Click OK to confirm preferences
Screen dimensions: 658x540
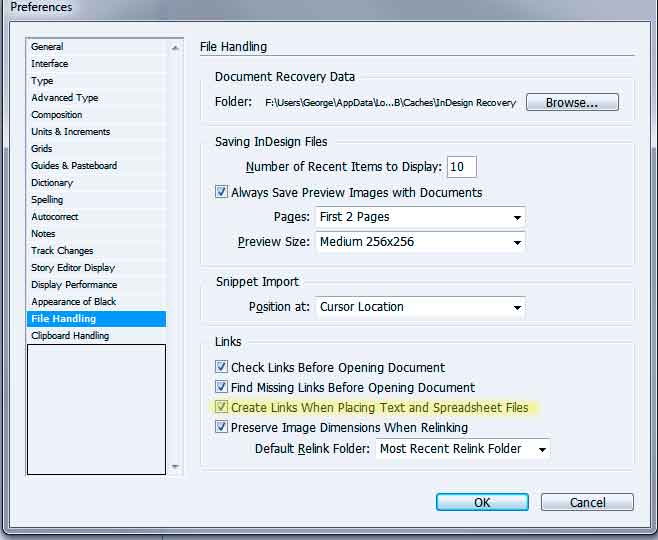pos(482,502)
